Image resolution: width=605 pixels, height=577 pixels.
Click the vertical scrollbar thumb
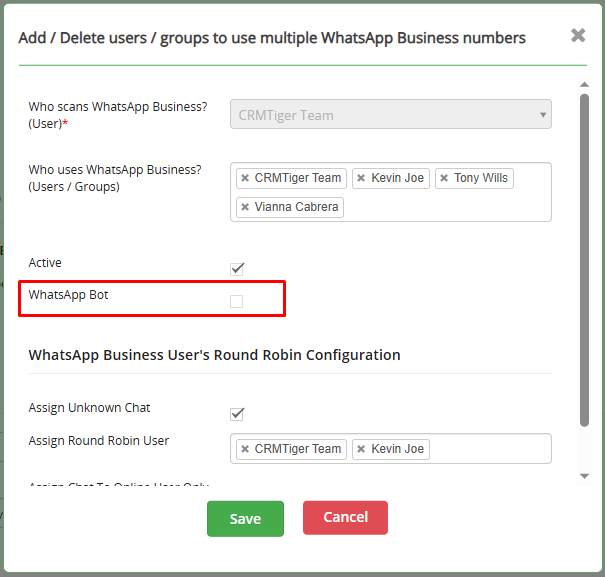(x=585, y=261)
